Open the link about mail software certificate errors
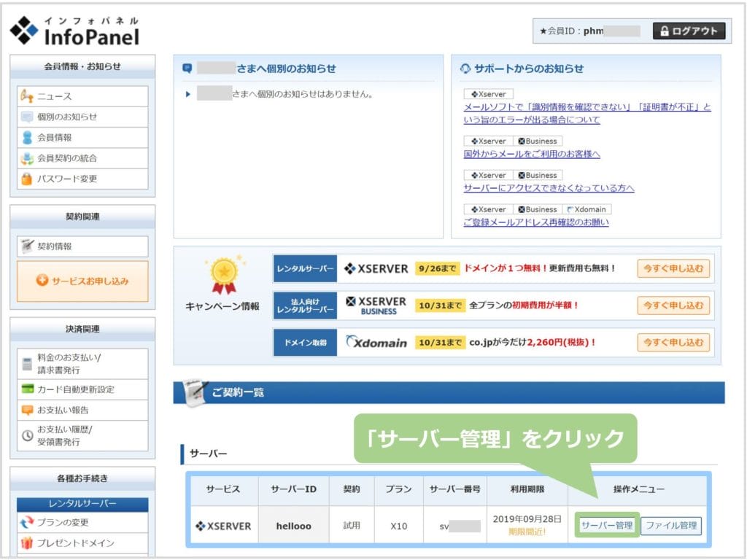 tap(587, 113)
